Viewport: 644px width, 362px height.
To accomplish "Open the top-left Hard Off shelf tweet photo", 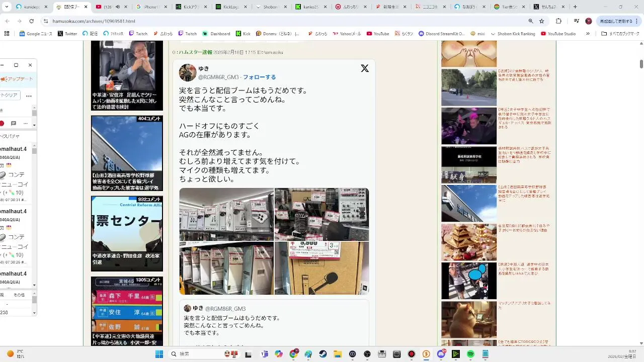I will pyautogui.click(x=226, y=214).
